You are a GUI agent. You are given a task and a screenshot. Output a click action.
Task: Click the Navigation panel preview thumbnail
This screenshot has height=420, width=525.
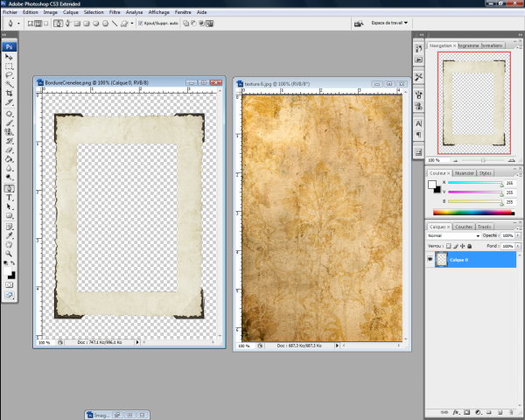click(473, 103)
